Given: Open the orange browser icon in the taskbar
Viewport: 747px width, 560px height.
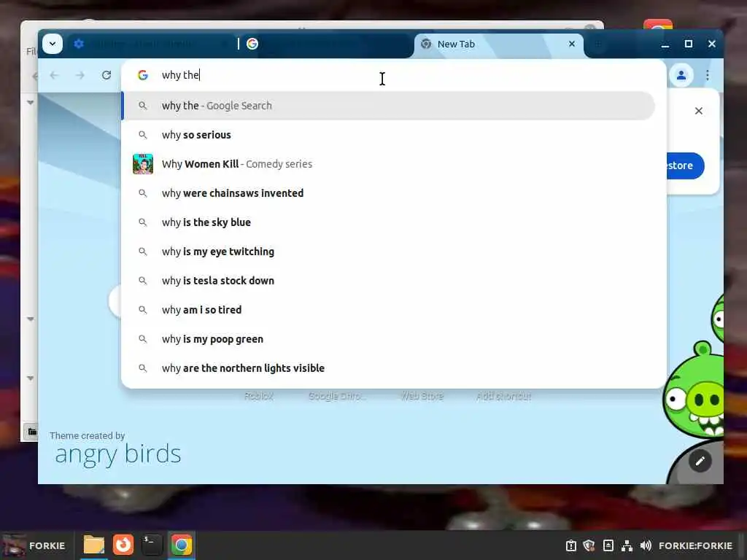Looking at the screenshot, I should click(x=123, y=545).
